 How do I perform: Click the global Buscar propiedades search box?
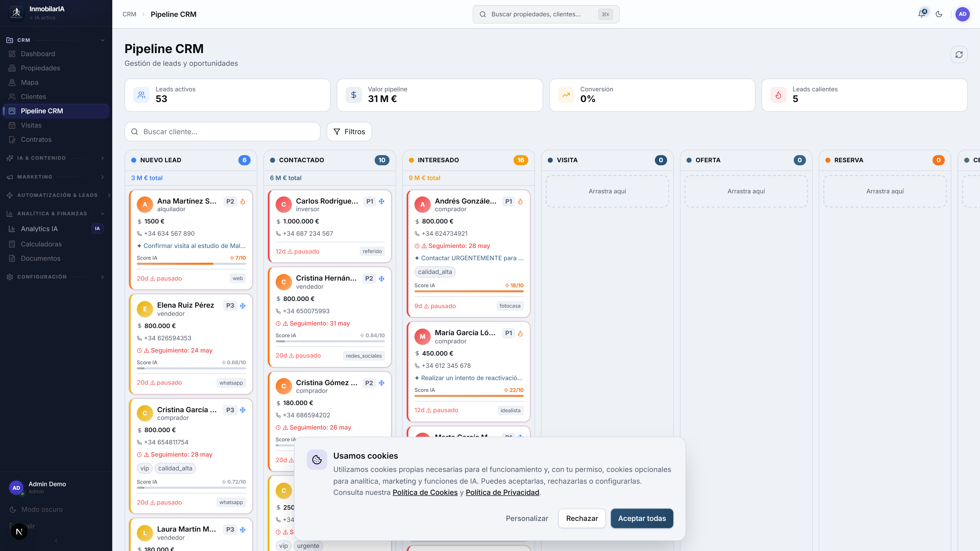[546, 14]
